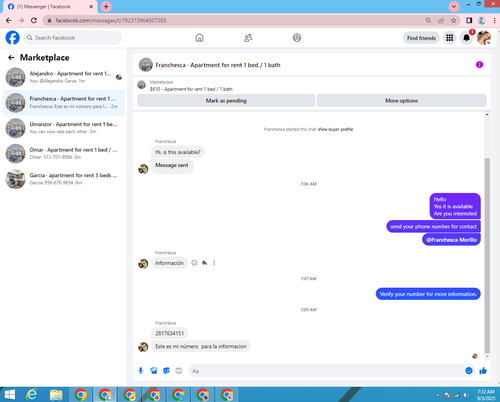Viewport: 500px width, 402px height.
Task: Click the Este es mi número message
Action: click(201, 346)
